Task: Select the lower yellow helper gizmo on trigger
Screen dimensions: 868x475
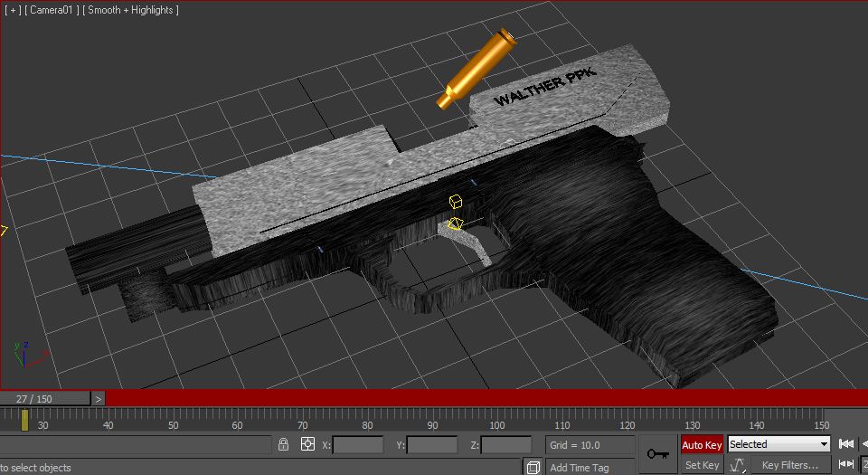Action: pyautogui.click(x=455, y=223)
